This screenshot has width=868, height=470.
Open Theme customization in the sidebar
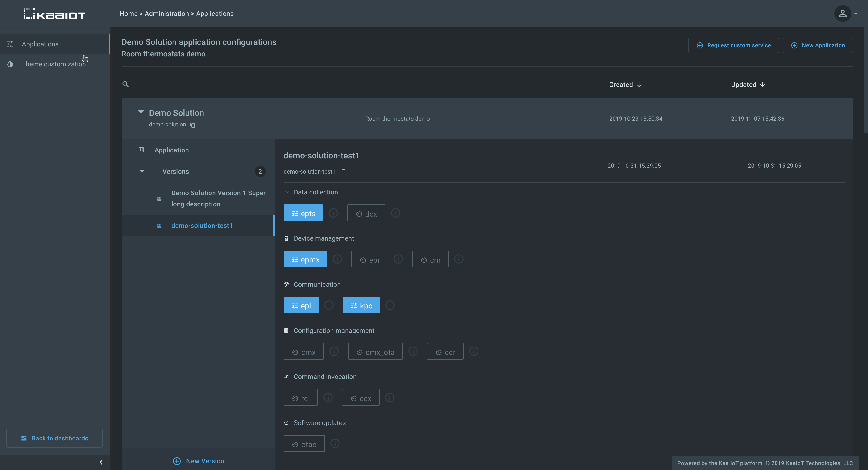55,64
